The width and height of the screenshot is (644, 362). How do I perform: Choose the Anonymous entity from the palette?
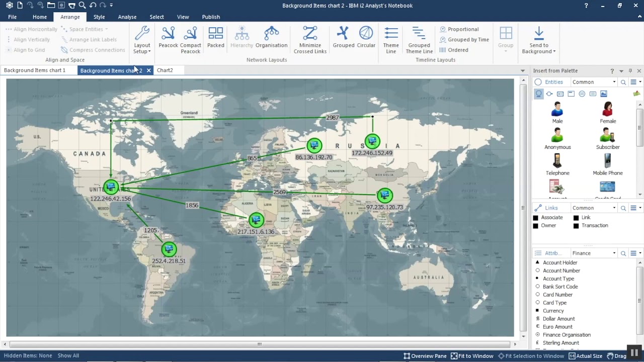pyautogui.click(x=557, y=139)
